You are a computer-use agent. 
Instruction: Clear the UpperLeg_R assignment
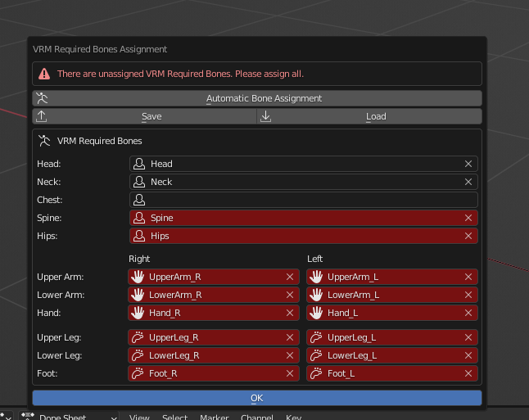(x=290, y=337)
